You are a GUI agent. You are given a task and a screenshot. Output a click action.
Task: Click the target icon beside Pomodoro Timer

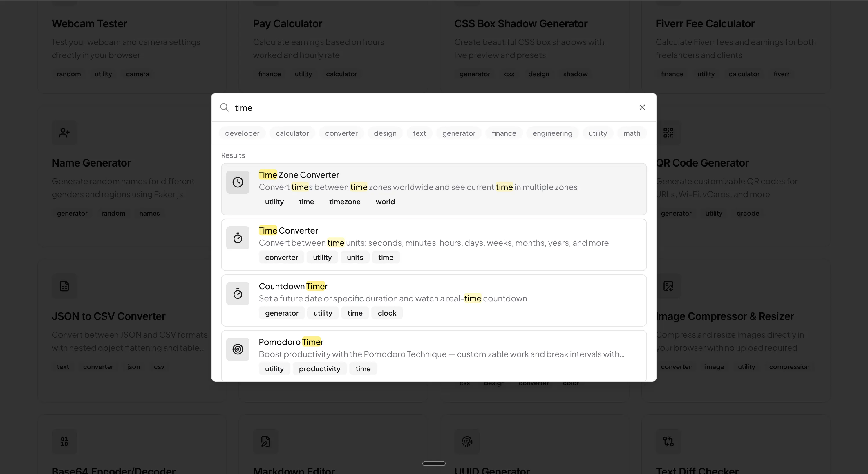(x=238, y=349)
